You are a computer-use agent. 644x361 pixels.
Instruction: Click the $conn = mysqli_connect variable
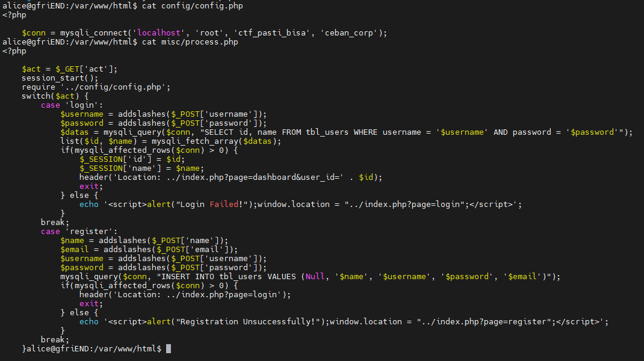point(34,33)
